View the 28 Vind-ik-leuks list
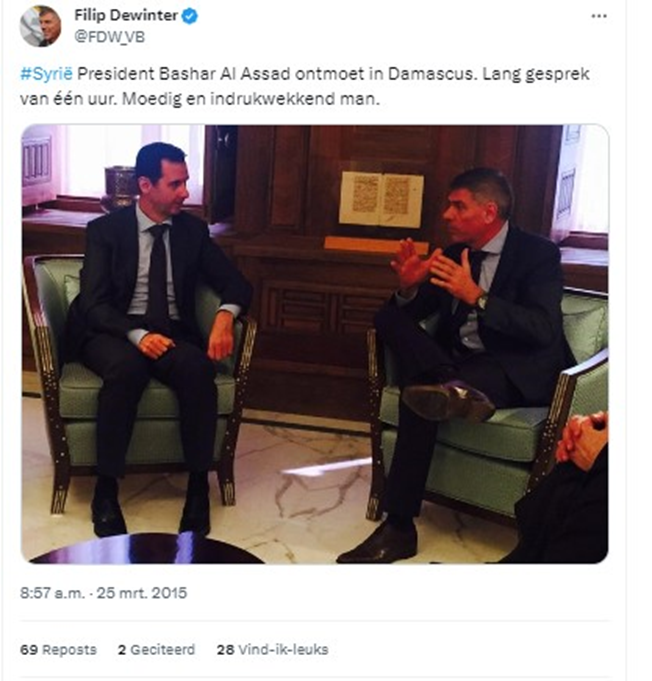The image size is (652, 681). point(272,650)
